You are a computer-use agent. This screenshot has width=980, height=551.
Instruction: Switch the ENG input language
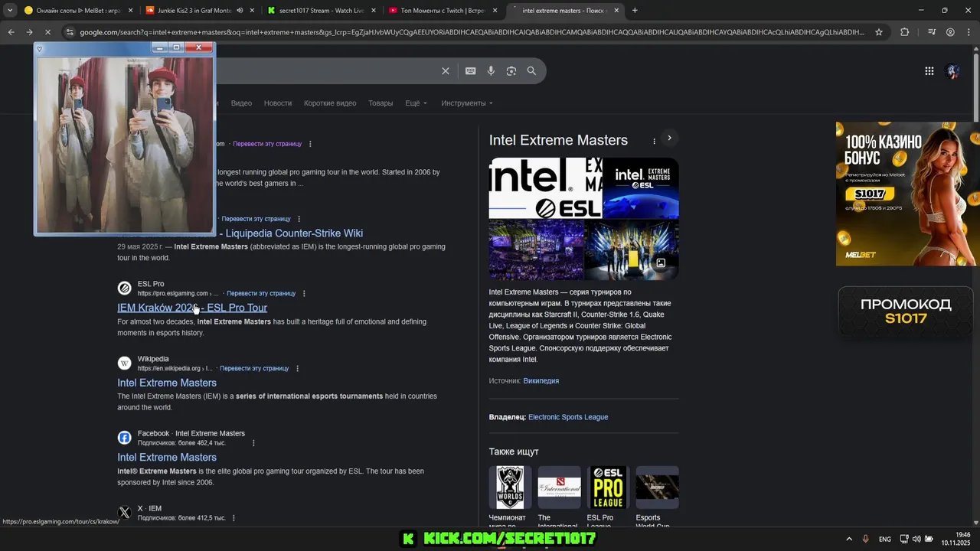coord(885,539)
